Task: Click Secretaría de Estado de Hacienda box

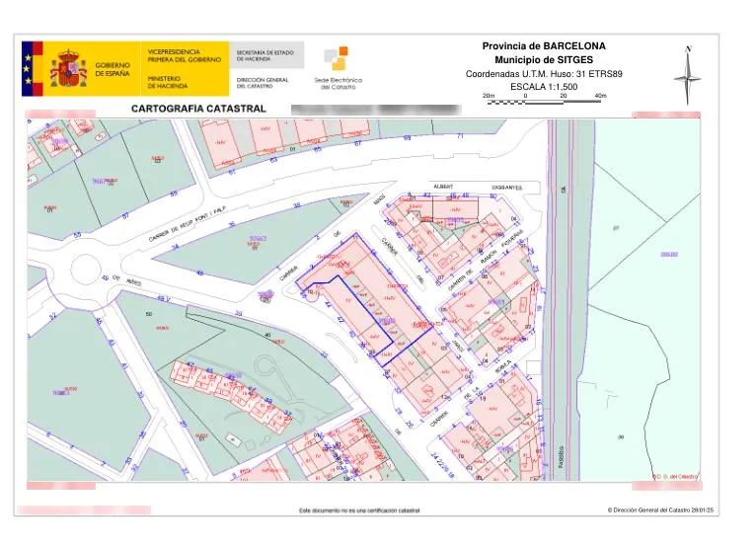Action: pos(266,55)
